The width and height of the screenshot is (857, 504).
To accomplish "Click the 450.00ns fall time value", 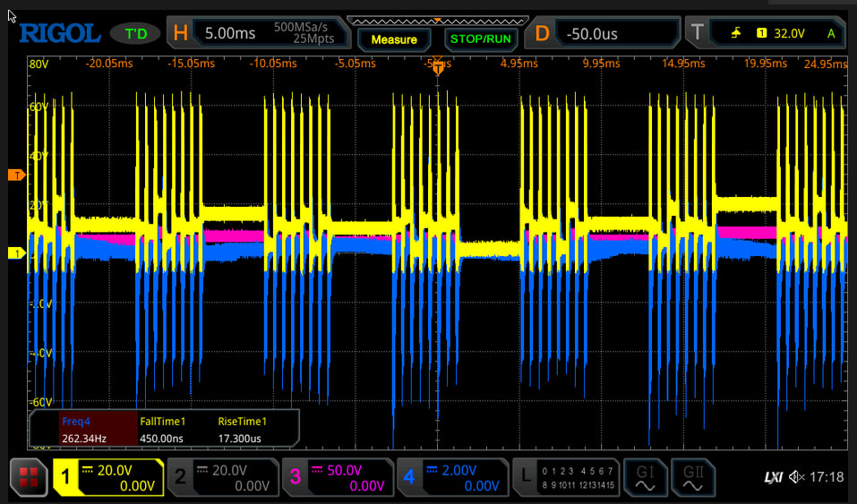I will click(161, 439).
